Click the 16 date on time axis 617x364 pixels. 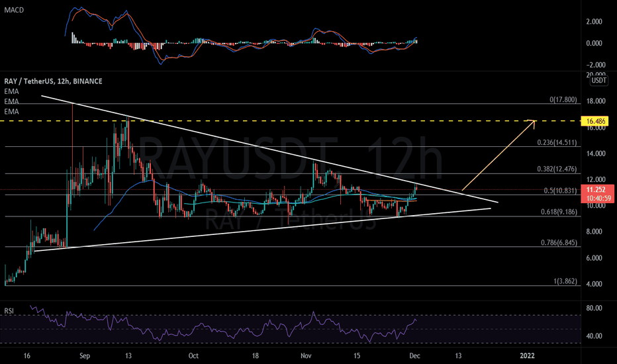click(x=26, y=356)
